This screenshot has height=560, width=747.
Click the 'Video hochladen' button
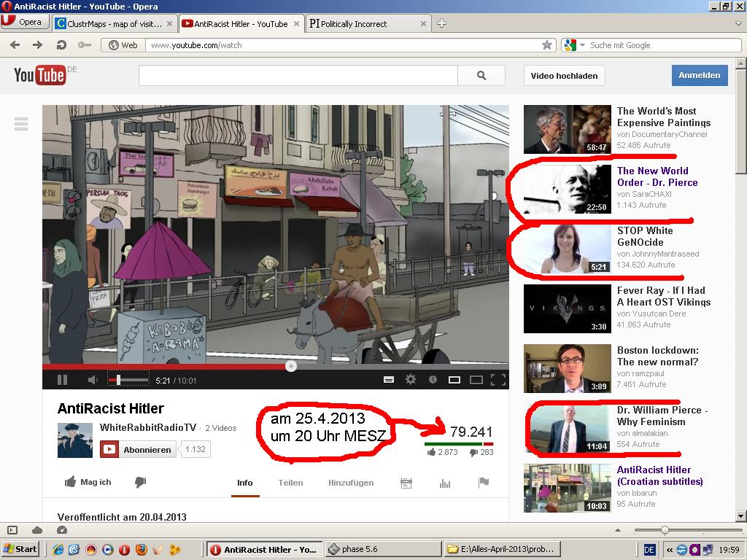tap(564, 76)
